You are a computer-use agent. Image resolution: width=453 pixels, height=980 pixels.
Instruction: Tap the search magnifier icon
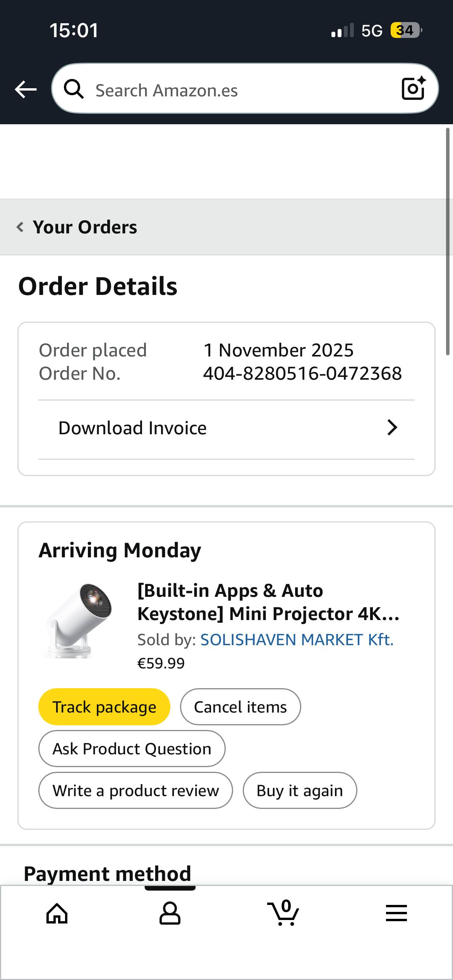(x=74, y=89)
